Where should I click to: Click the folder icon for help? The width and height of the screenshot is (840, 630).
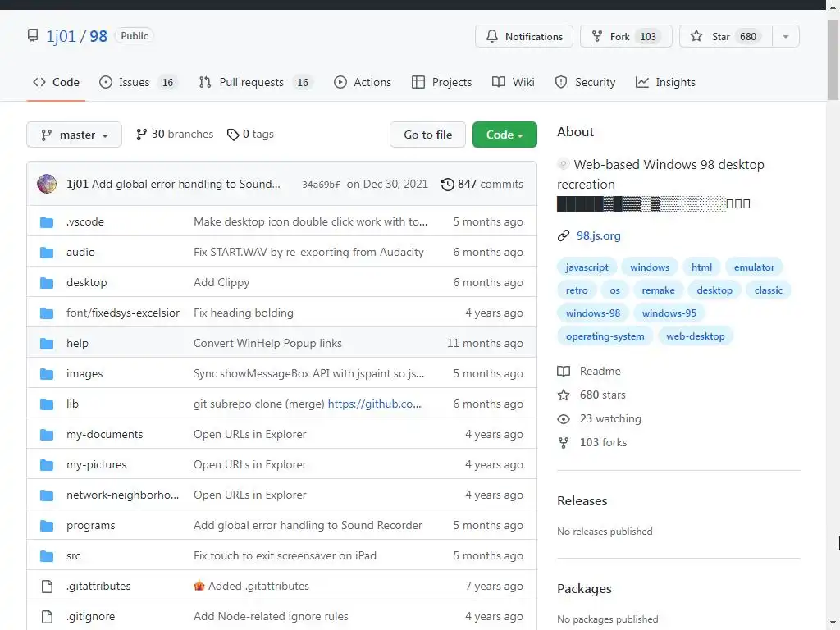(x=47, y=344)
